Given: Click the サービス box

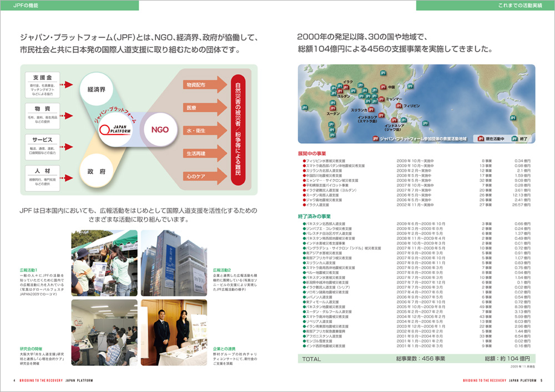Looking at the screenshot, I should point(43,147).
